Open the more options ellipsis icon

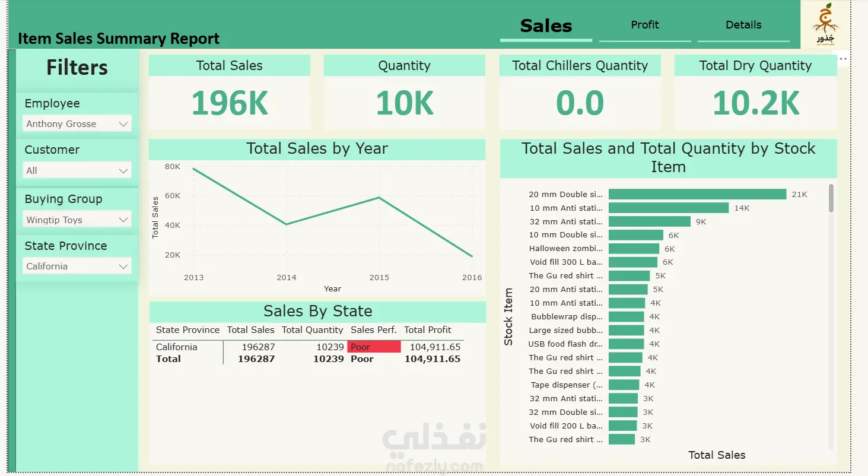(843, 59)
